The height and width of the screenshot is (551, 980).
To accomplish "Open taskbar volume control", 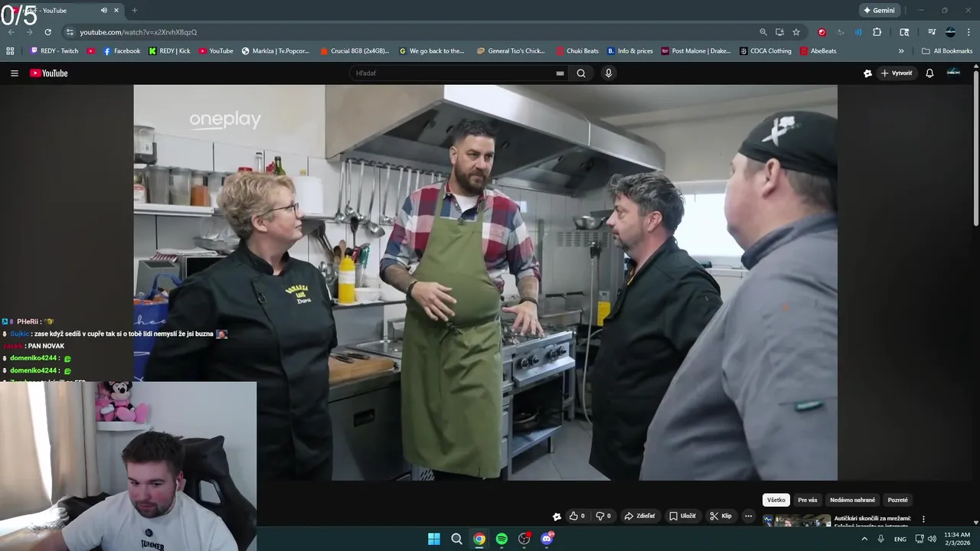I will pos(932,539).
